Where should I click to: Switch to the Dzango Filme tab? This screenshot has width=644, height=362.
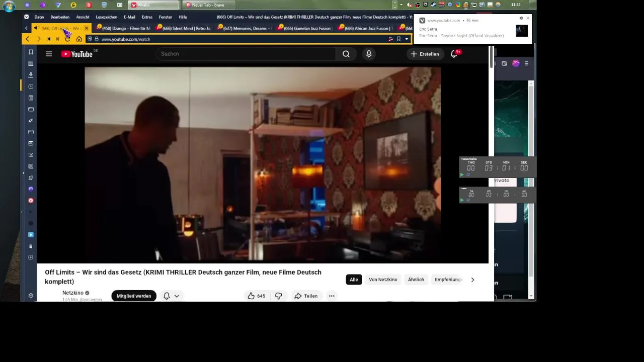tap(122, 28)
